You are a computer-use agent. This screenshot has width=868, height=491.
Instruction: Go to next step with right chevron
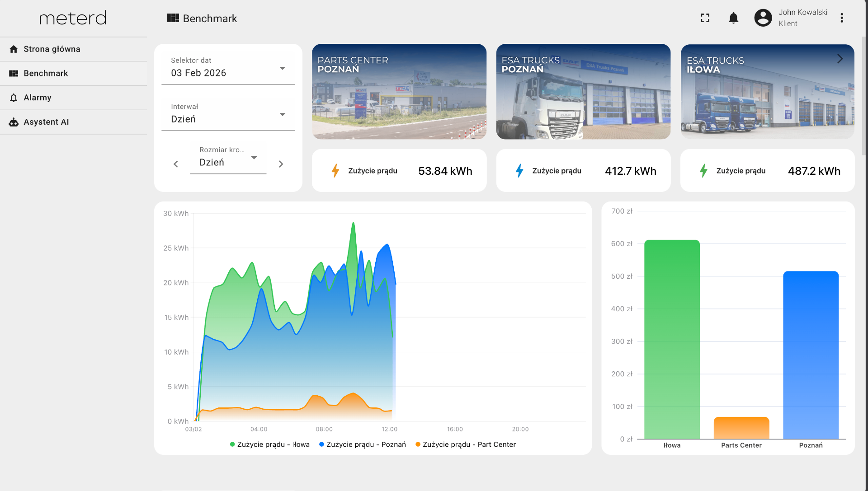(x=281, y=164)
